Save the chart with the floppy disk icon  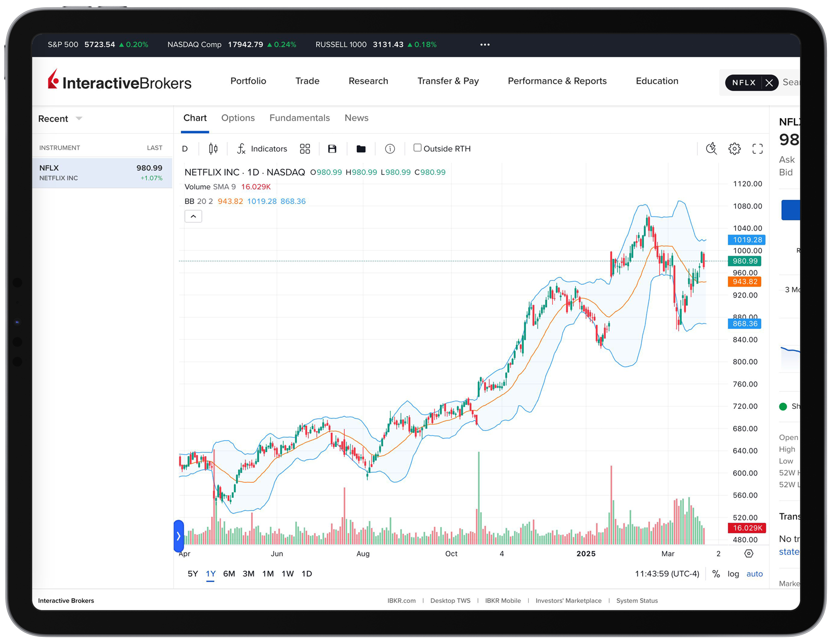pos(332,149)
